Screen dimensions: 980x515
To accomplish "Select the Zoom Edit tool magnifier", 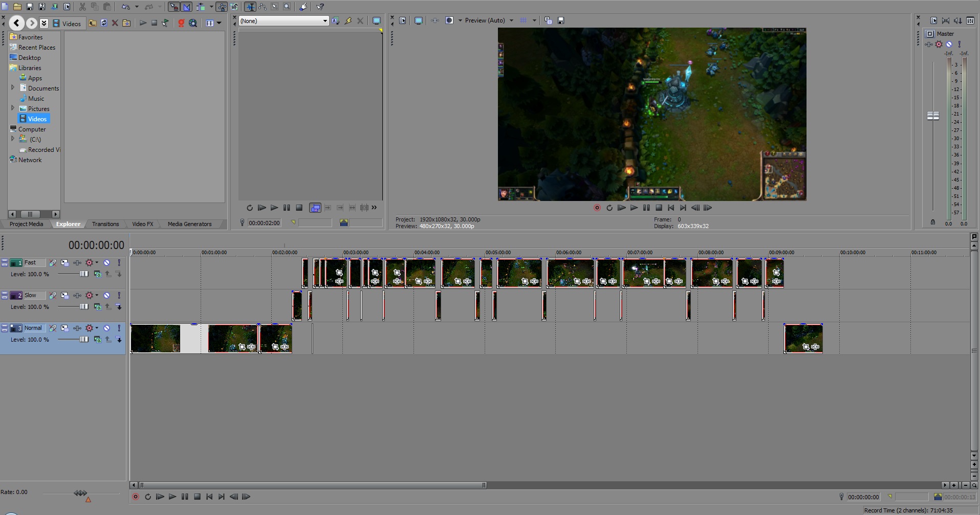I will [x=287, y=7].
